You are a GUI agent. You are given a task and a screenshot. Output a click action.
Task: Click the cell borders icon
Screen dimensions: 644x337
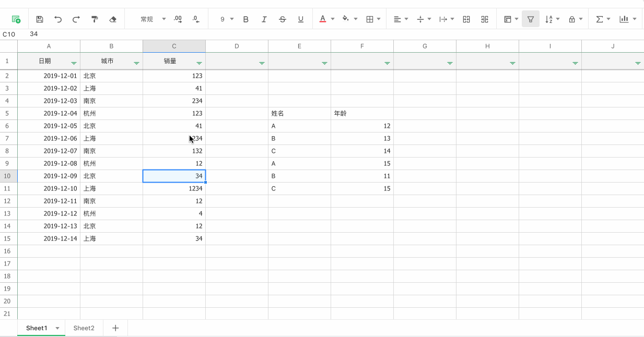tap(370, 19)
